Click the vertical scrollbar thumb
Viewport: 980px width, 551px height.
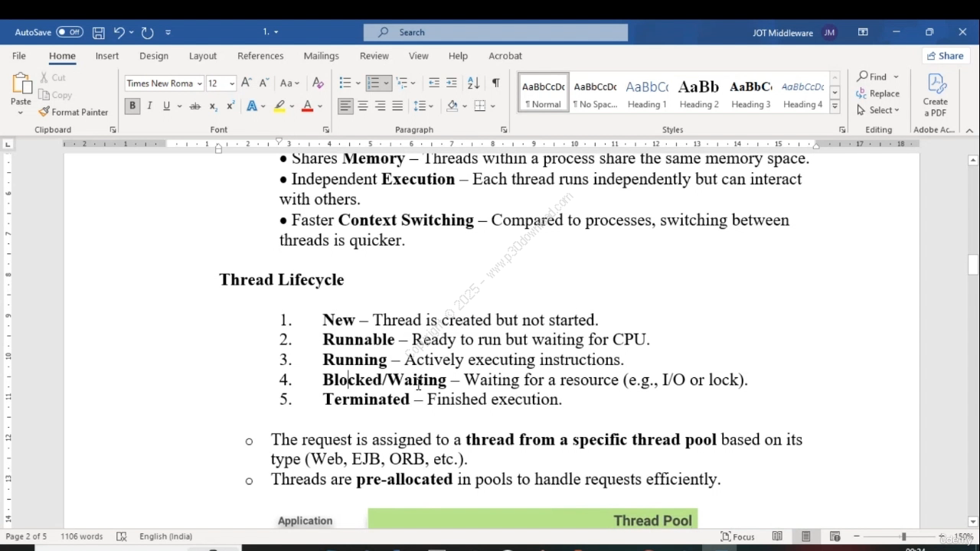[x=973, y=264]
